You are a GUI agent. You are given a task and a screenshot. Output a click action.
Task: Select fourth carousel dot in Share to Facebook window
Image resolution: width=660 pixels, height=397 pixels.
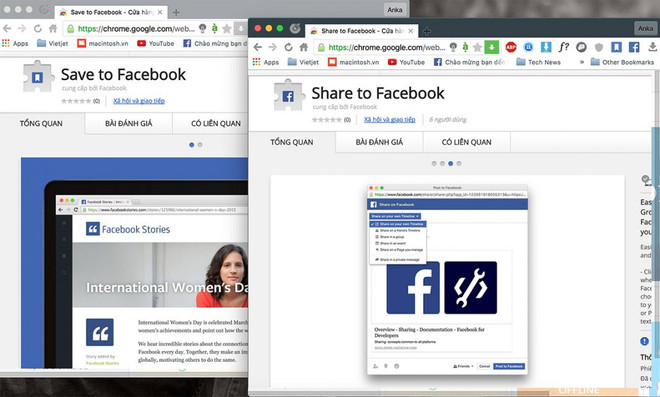(x=459, y=163)
